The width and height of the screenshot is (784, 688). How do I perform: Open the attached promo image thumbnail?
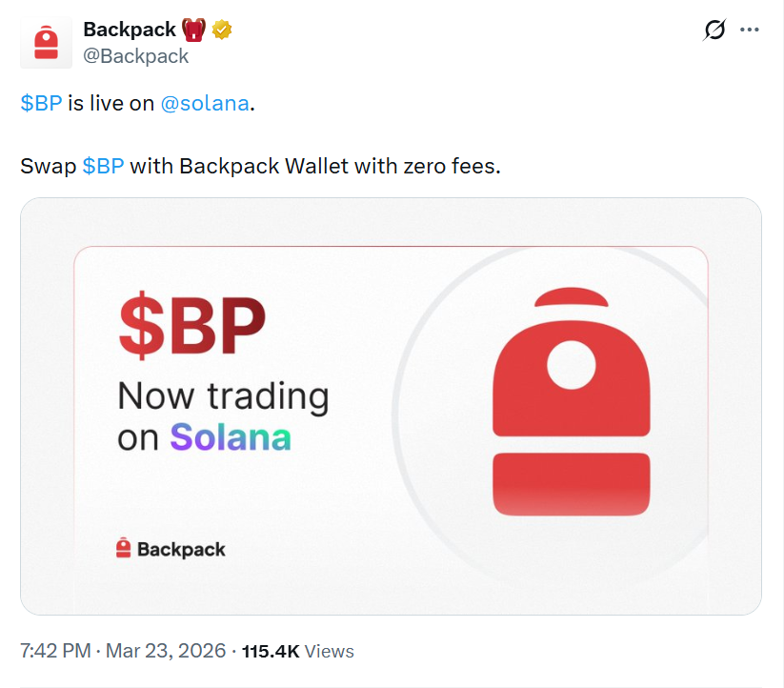click(392, 407)
